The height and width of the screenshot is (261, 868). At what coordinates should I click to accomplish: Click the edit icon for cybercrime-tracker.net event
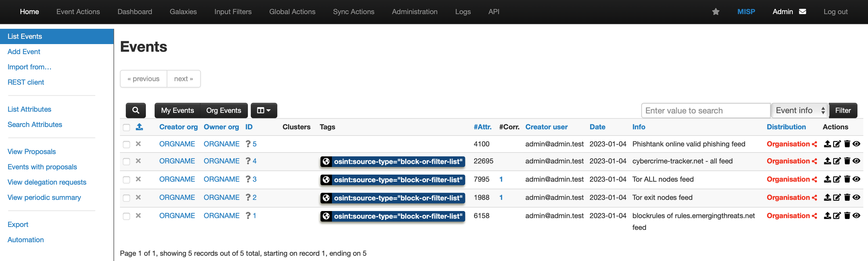point(837,161)
